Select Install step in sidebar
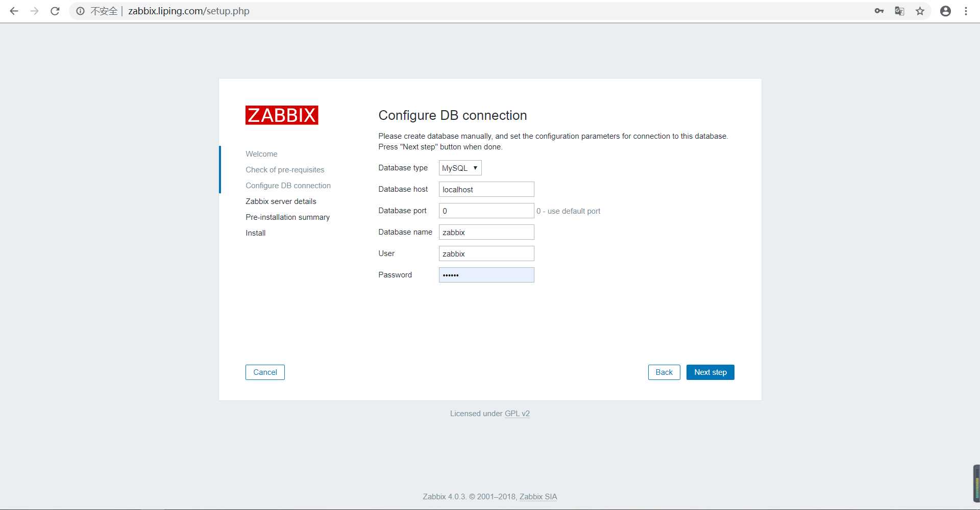980x510 pixels. click(255, 233)
